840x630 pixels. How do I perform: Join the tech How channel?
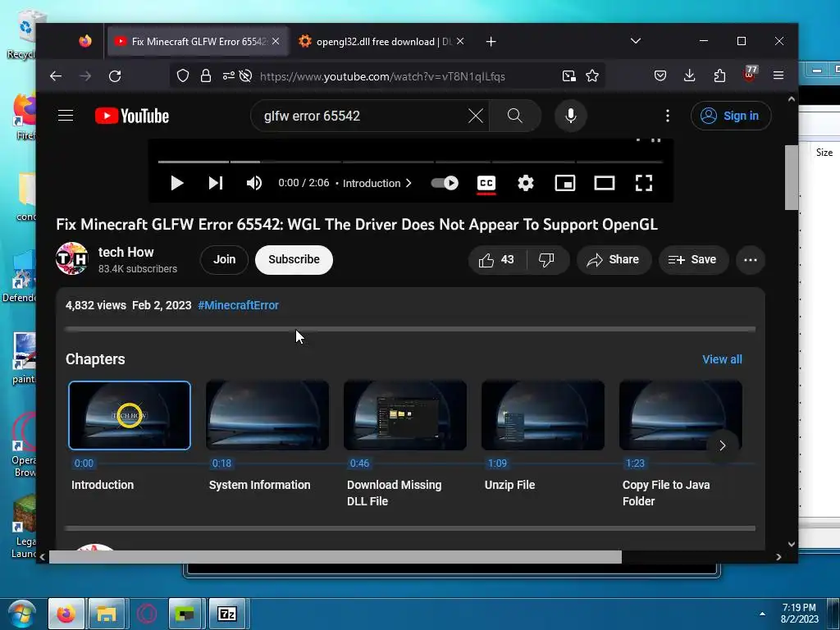224,260
